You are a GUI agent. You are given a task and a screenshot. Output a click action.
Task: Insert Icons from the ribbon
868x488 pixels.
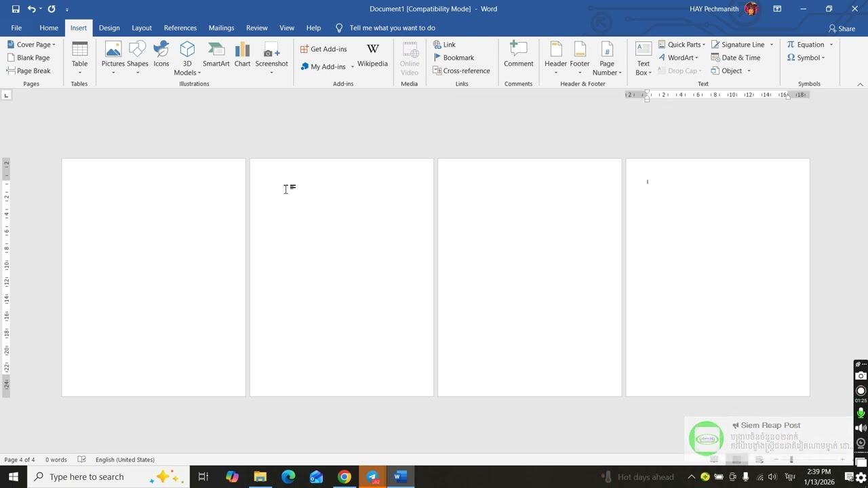coord(161,55)
